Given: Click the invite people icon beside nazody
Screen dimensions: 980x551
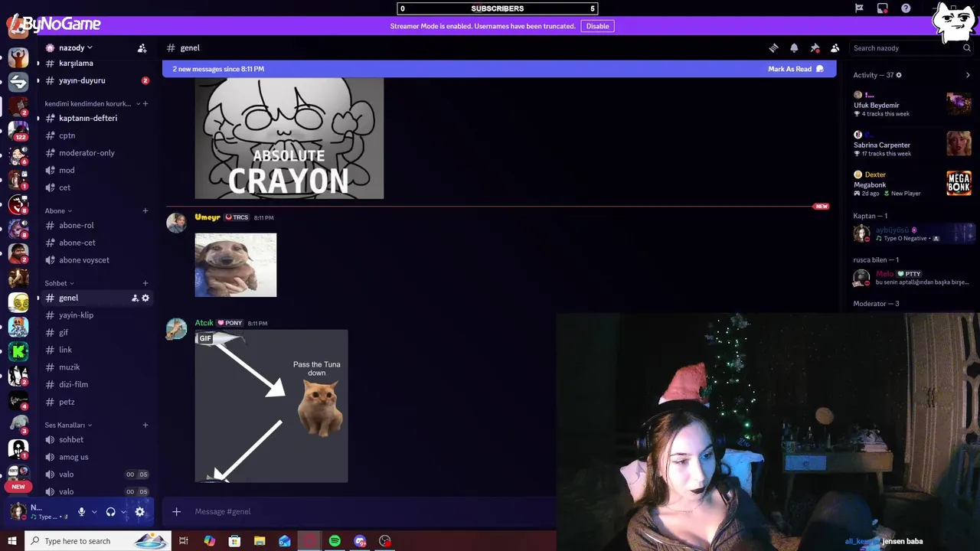Looking at the screenshot, I should (x=142, y=47).
